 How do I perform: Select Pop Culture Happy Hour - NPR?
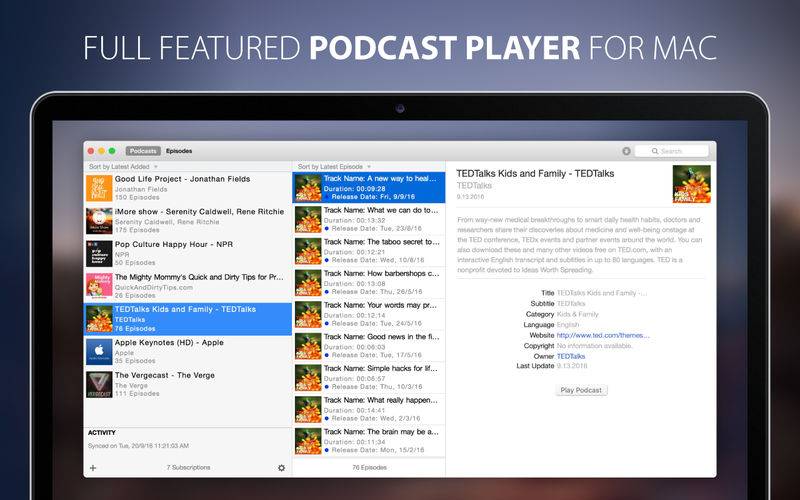[x=188, y=254]
